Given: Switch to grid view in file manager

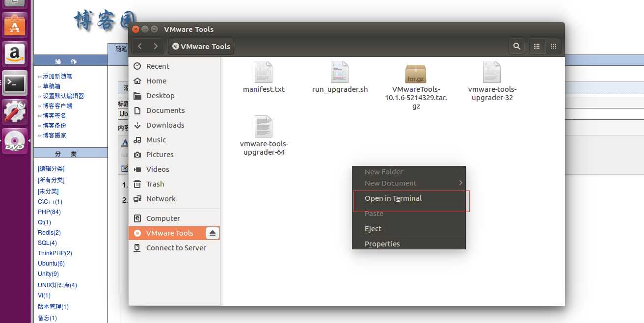Looking at the screenshot, I should click(553, 46).
